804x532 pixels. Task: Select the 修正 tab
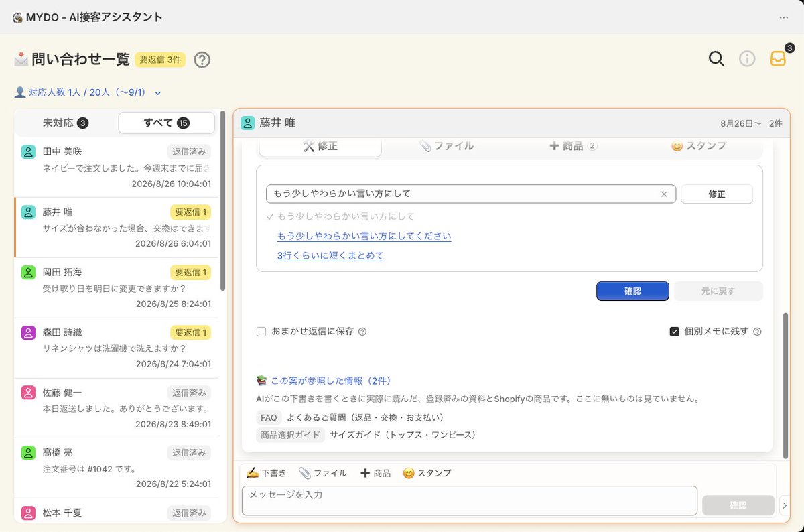click(320, 146)
